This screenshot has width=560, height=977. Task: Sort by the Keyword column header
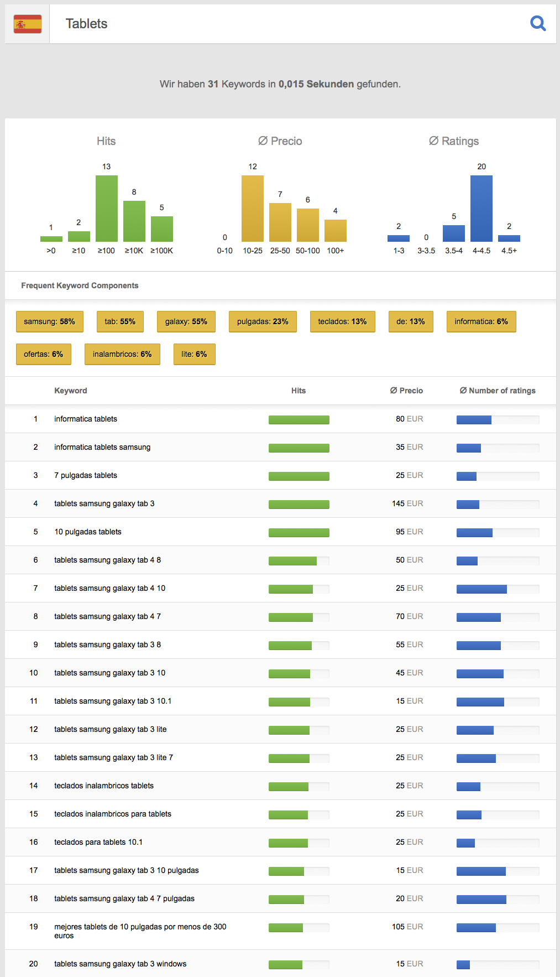click(x=71, y=391)
